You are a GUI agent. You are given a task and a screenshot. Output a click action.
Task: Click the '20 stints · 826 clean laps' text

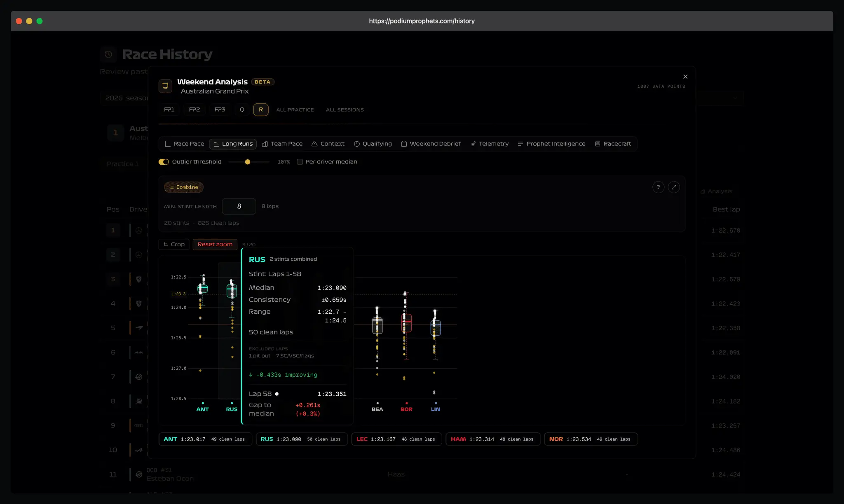(202, 223)
